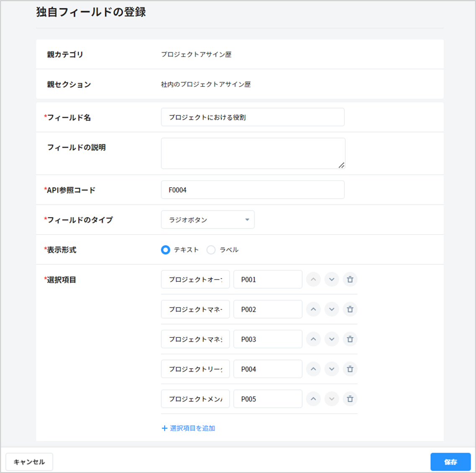
Task: Add a new item via 選択項目を追加
Action: pyautogui.click(x=189, y=428)
